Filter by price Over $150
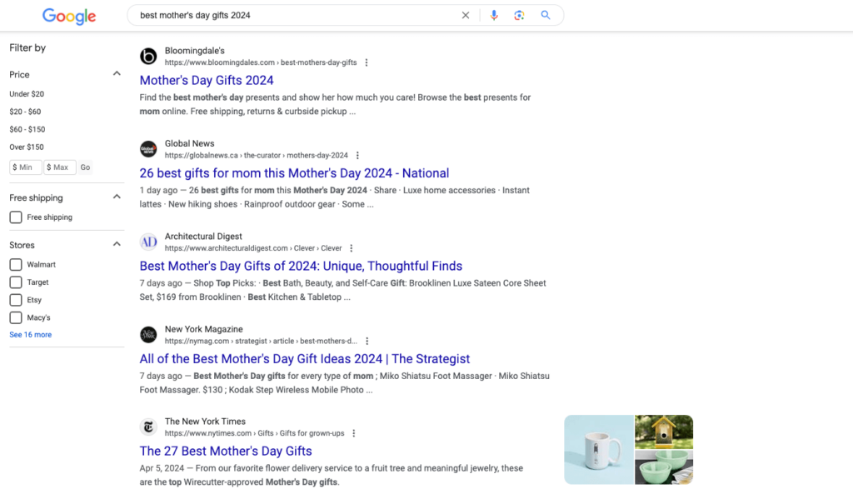Viewport: 853px width, 504px height. click(x=27, y=147)
